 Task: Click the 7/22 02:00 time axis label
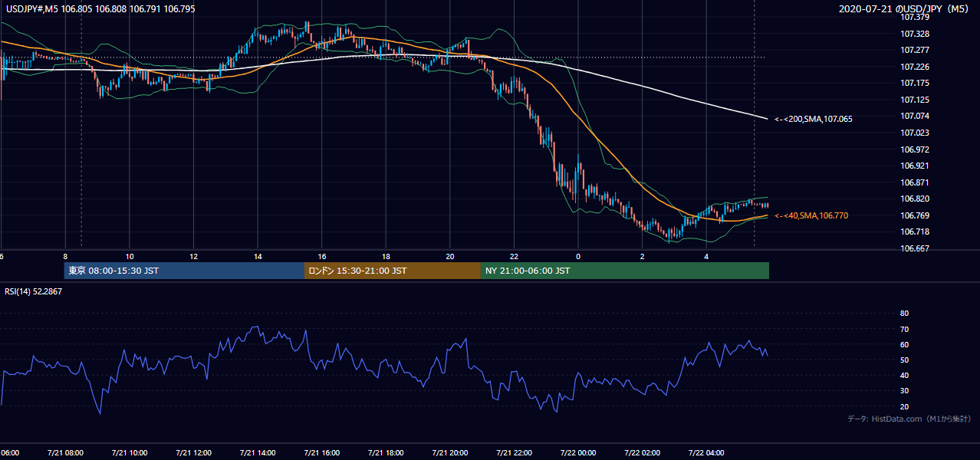point(643,452)
